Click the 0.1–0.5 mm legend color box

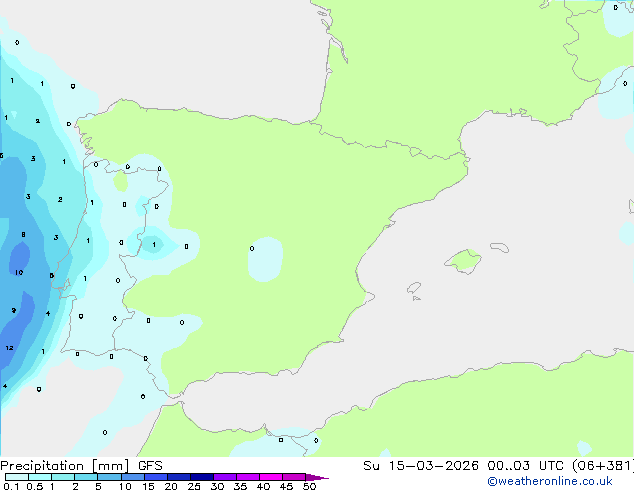17,477
